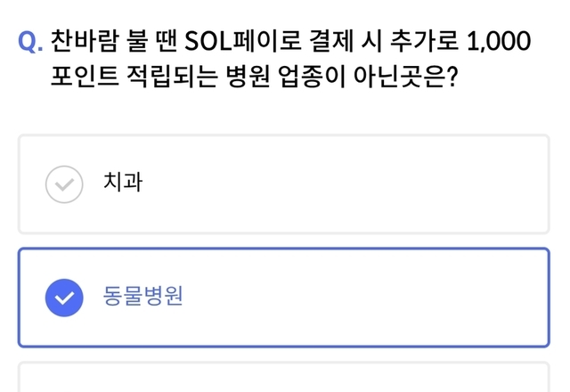Tap the 동물병원 answer label
Viewport: 570px width, 392px height.
click(143, 298)
